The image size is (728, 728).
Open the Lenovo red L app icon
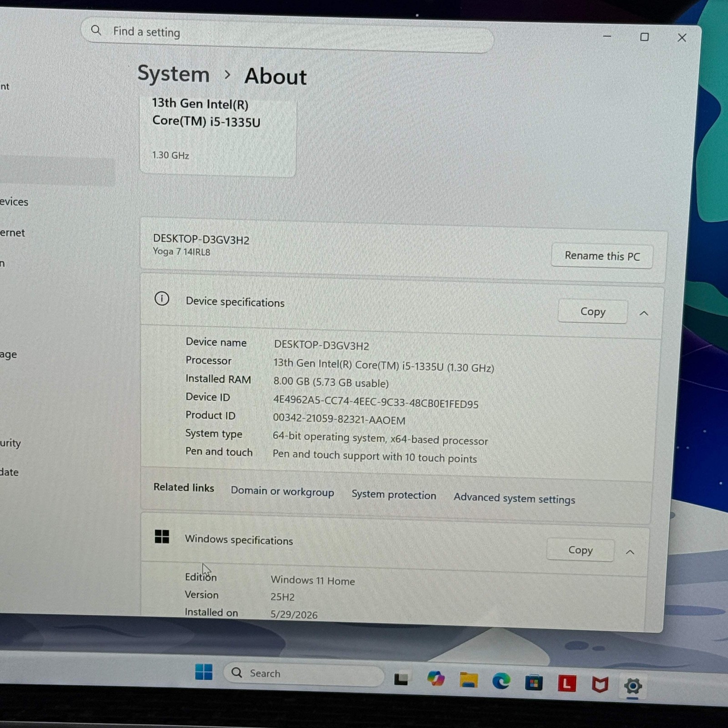click(x=566, y=683)
